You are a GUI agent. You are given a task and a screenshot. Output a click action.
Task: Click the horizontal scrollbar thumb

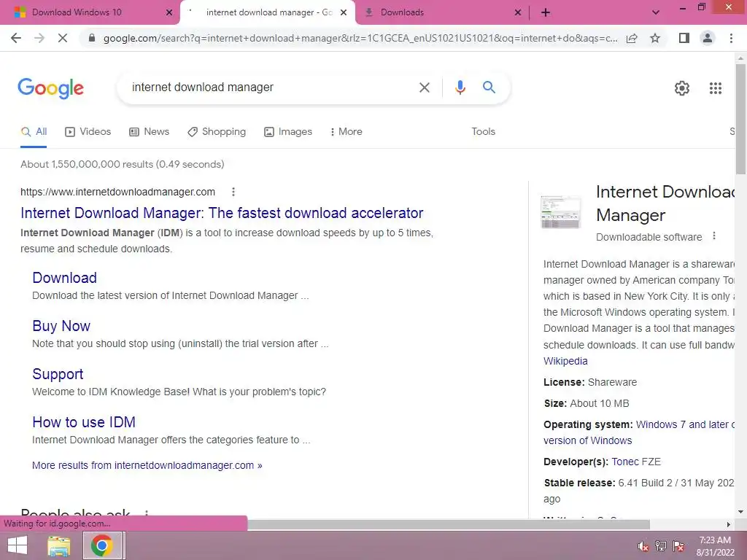448,524
